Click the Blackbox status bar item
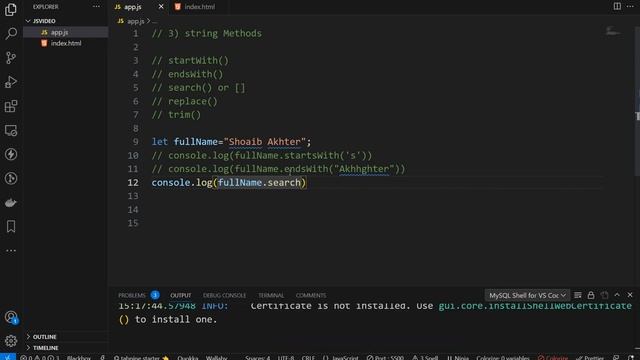 pos(78,358)
